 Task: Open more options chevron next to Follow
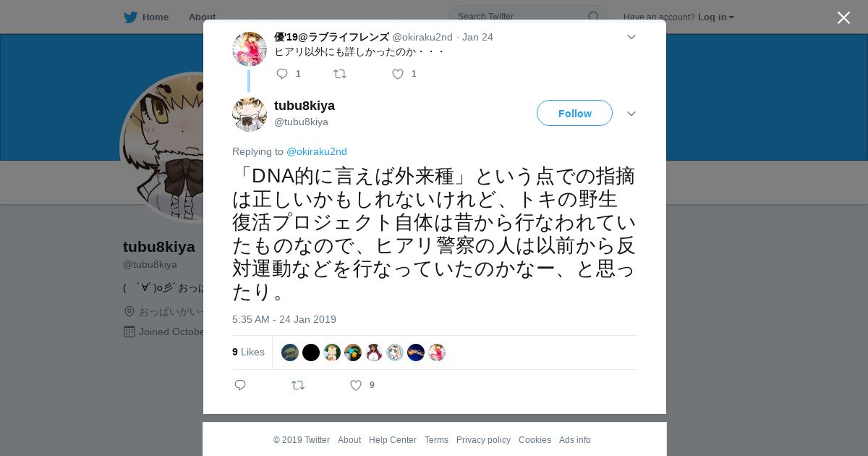631,114
